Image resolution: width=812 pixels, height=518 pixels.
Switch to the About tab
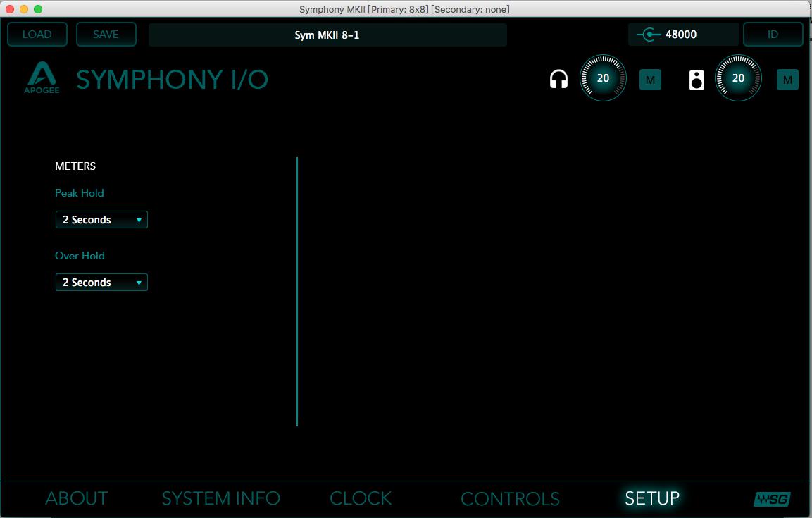(76, 499)
